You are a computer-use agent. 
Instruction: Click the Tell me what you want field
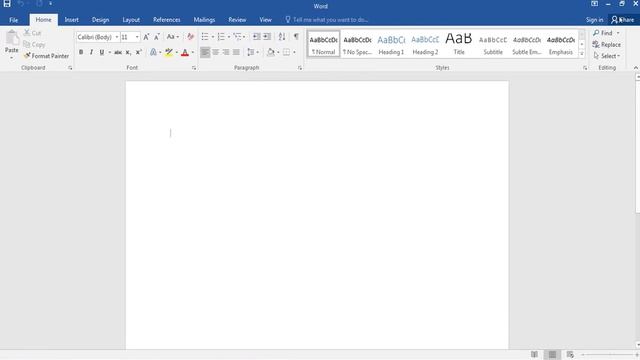(327, 20)
